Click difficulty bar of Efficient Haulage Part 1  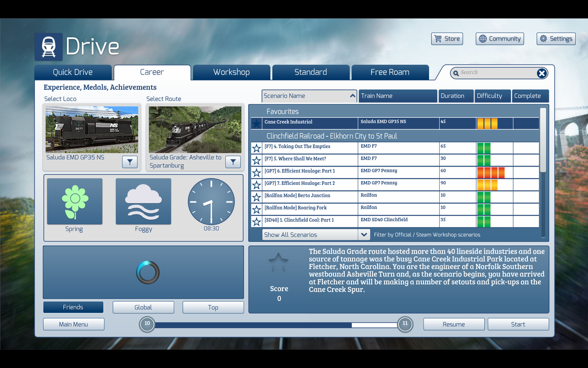pyautogui.click(x=491, y=172)
